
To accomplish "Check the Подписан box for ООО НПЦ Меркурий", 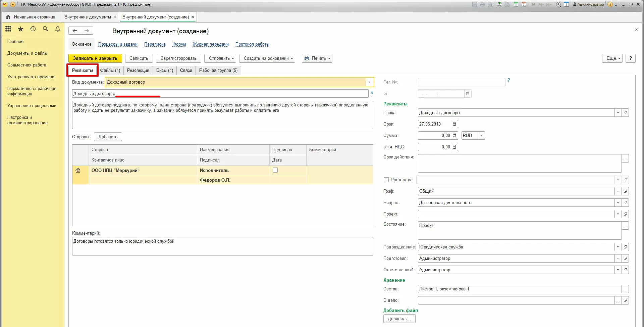I will (x=275, y=170).
